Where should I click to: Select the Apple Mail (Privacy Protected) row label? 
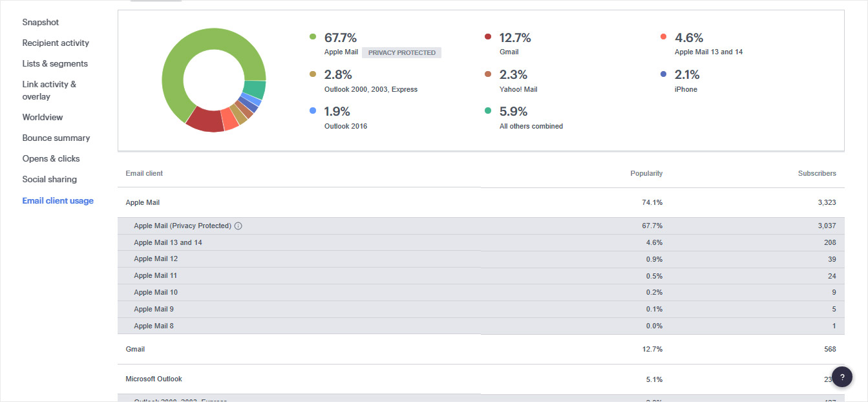(x=182, y=226)
